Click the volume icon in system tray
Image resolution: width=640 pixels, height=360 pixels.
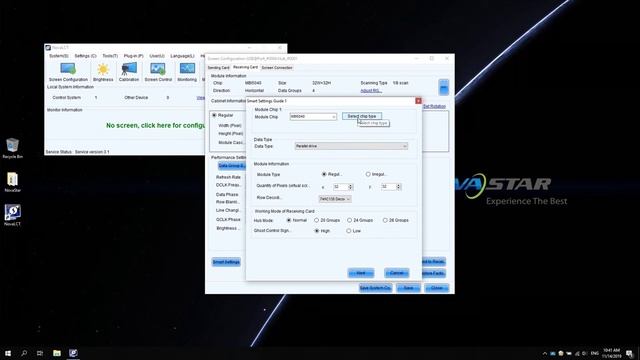point(585,353)
